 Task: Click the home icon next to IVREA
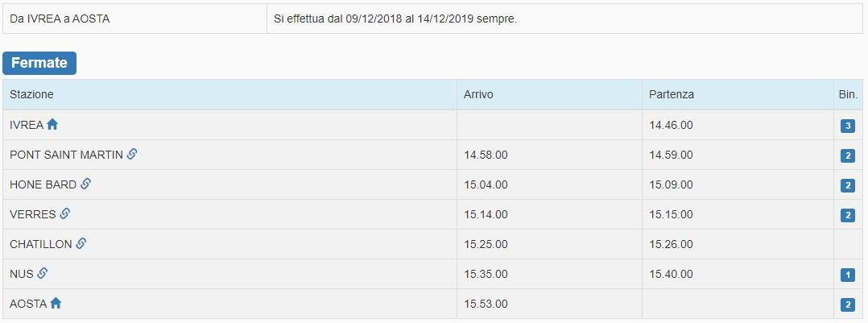coord(53,125)
